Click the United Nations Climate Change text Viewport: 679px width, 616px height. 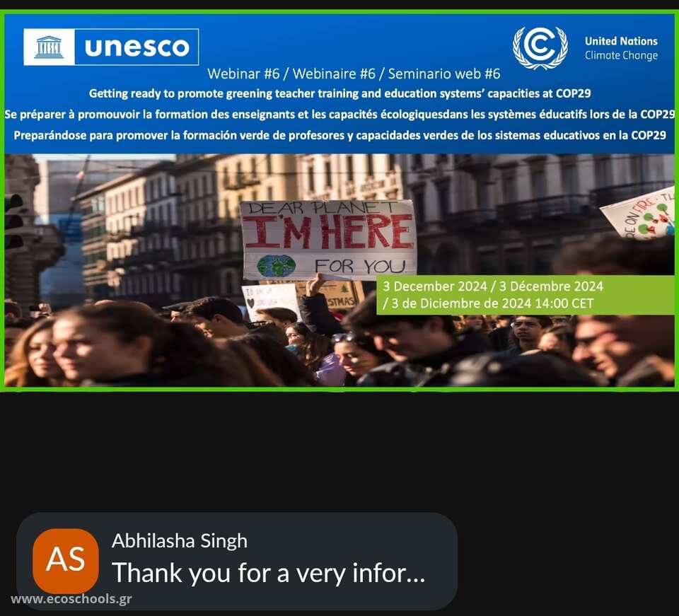click(x=621, y=48)
